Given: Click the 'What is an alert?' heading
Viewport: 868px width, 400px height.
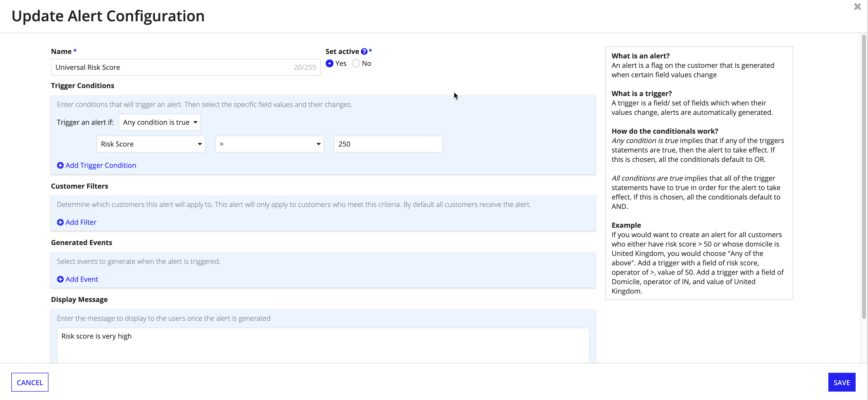Looking at the screenshot, I should coord(641,56).
